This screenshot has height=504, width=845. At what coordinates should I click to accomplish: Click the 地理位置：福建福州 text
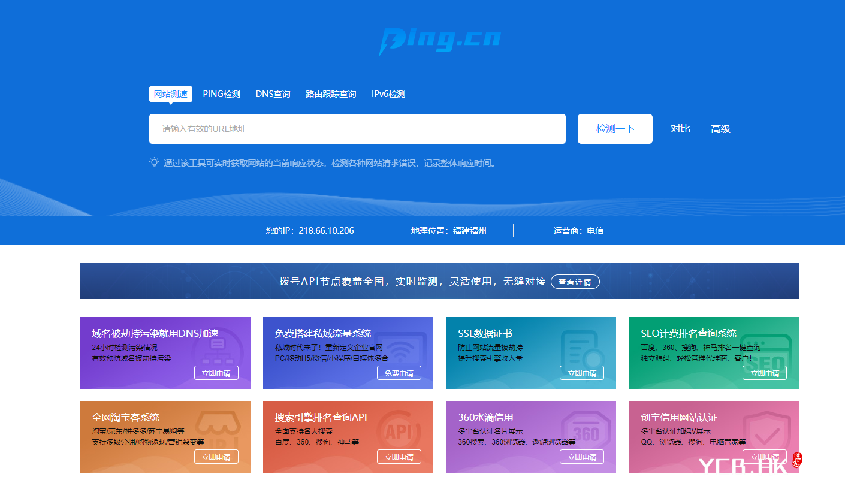pyautogui.click(x=449, y=231)
